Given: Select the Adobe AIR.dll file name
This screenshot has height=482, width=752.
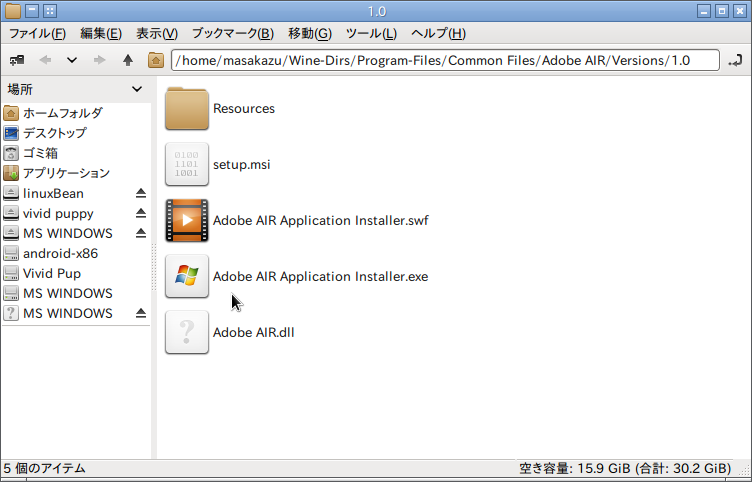Looking at the screenshot, I should point(253,332).
